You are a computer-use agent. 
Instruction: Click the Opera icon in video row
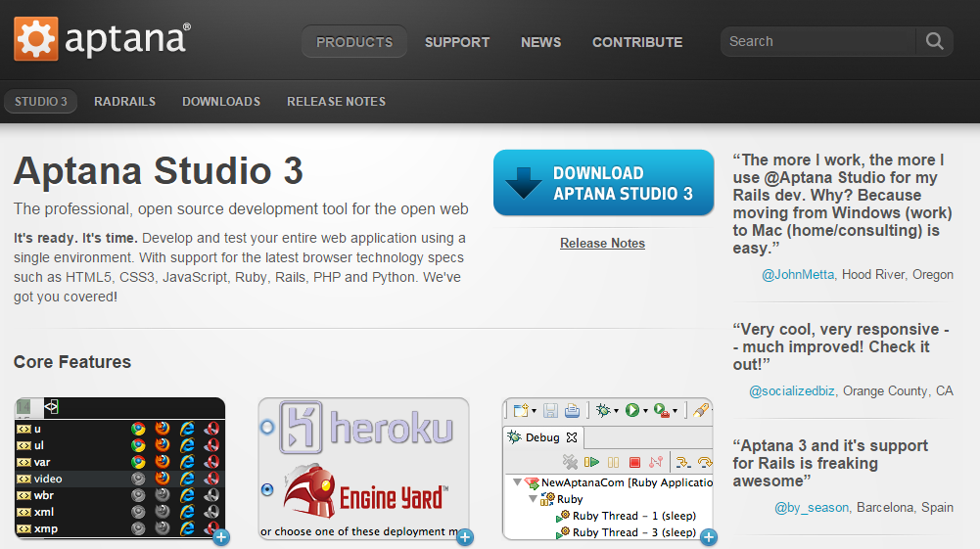[x=211, y=479]
